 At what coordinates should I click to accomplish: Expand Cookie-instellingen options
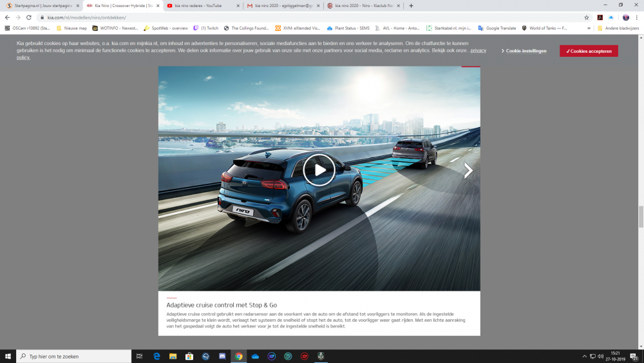pos(524,51)
